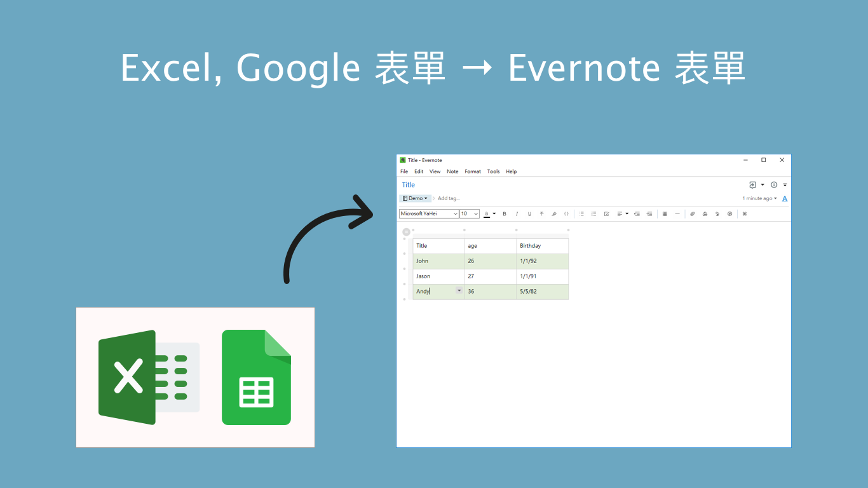
Task: Click the 'Andy' table cell
Action: point(439,292)
